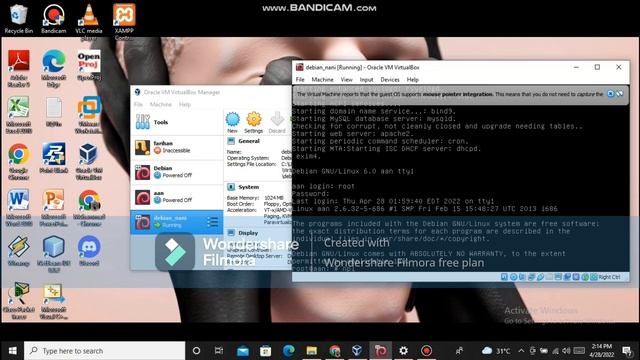Open Mail app from taskbar
This screenshot has width=640, height=360.
(242, 351)
